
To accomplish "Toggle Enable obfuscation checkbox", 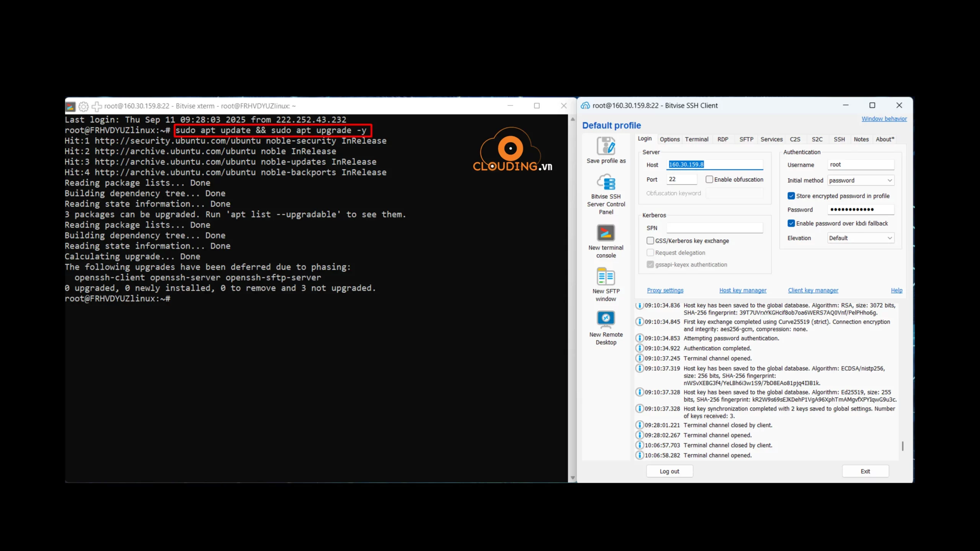I will tap(709, 179).
